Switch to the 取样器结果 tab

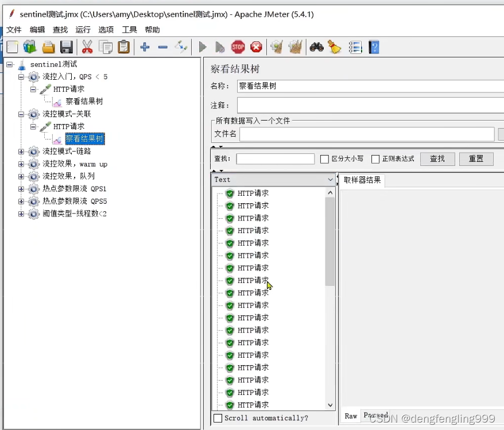coord(362,180)
